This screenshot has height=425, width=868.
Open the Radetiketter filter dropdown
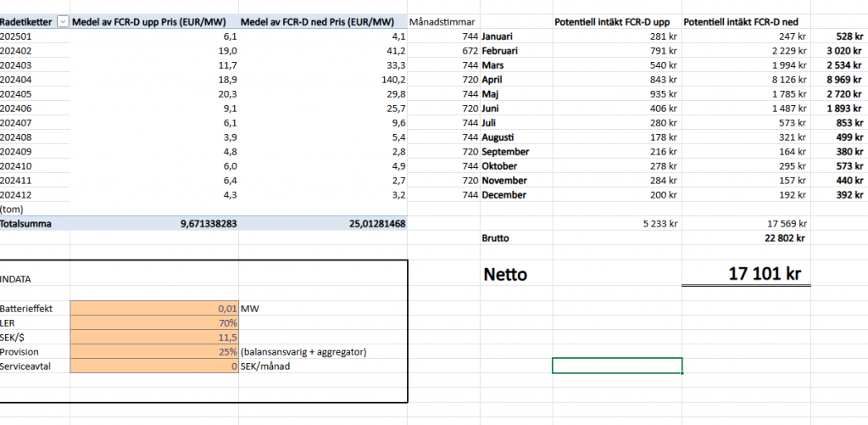click(x=61, y=22)
